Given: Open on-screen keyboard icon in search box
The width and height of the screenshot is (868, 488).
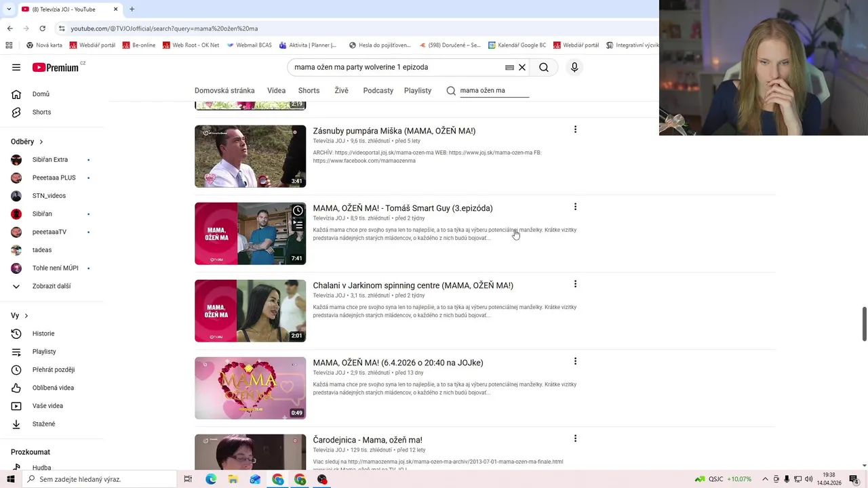Looking at the screenshot, I should point(509,67).
